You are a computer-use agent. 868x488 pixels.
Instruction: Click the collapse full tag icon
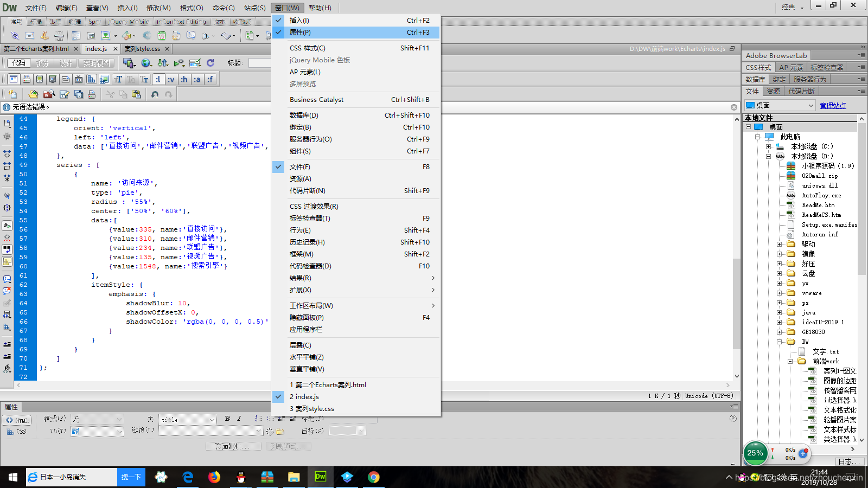[7, 154]
